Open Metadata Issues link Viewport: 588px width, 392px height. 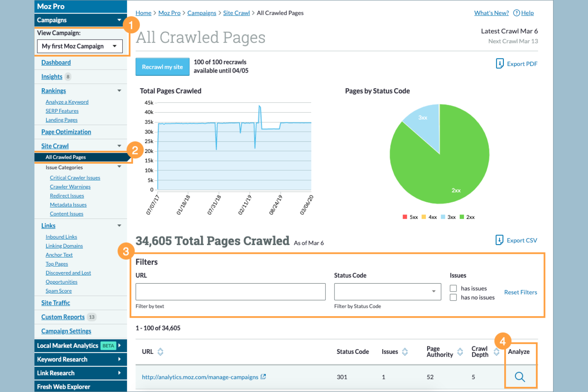tap(68, 205)
